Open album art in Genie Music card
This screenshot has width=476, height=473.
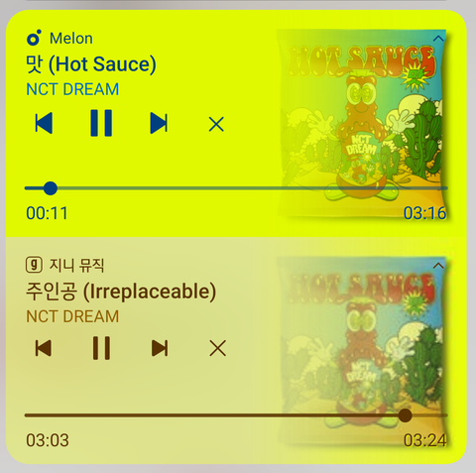[x=362, y=350]
